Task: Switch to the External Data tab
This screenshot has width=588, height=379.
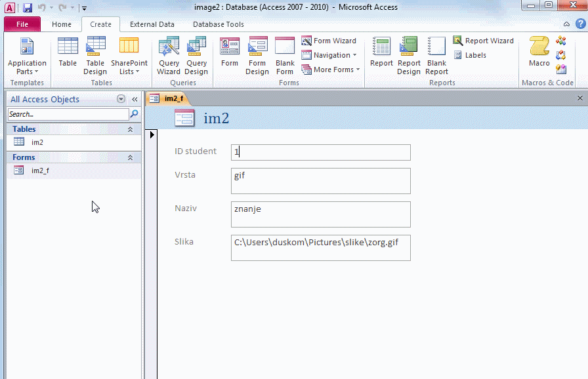Action: (152, 24)
